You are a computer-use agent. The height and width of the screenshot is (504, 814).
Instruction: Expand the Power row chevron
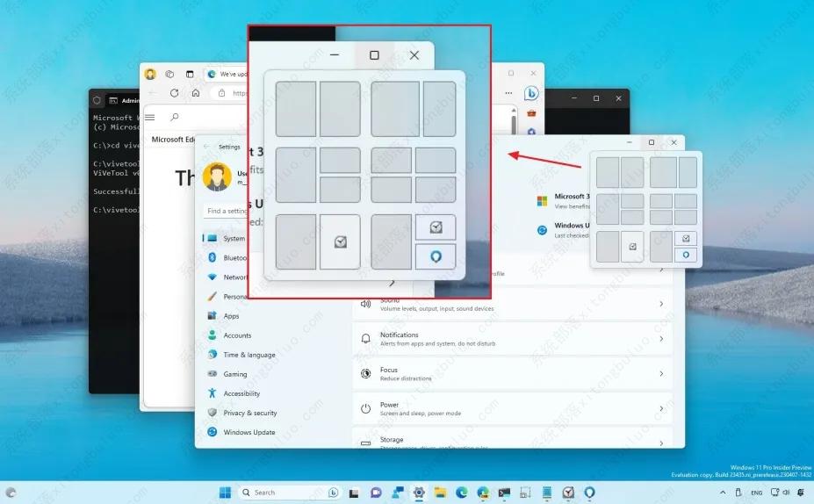661,408
